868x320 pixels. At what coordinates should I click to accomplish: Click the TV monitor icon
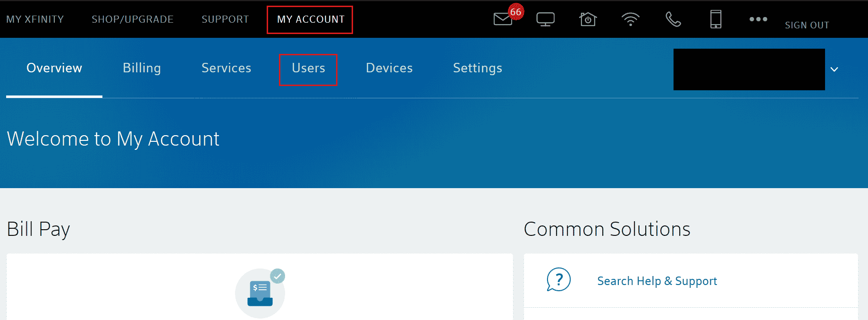coord(545,19)
